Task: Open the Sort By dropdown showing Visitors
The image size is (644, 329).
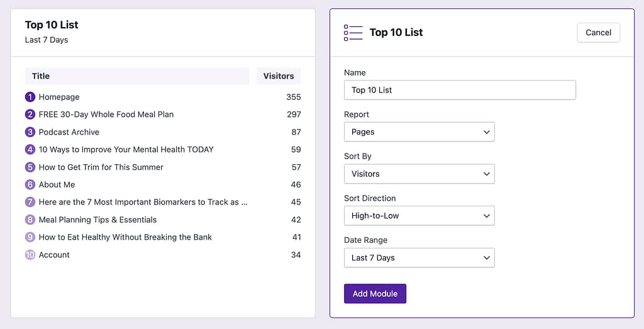Action: (x=419, y=174)
